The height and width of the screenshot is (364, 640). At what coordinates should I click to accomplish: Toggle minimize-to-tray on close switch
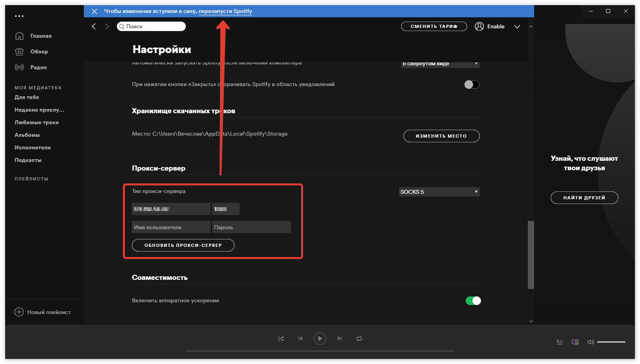tap(472, 85)
